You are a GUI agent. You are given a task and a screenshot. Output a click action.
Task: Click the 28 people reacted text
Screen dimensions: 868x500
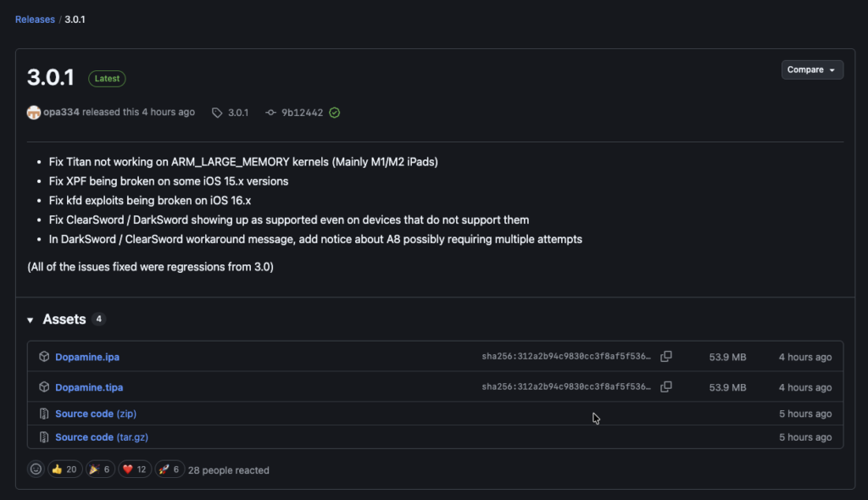[x=229, y=470]
